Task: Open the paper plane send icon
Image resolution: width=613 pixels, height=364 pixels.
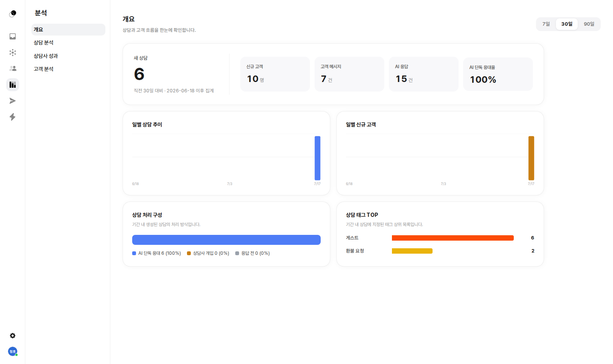Action: 13,101
